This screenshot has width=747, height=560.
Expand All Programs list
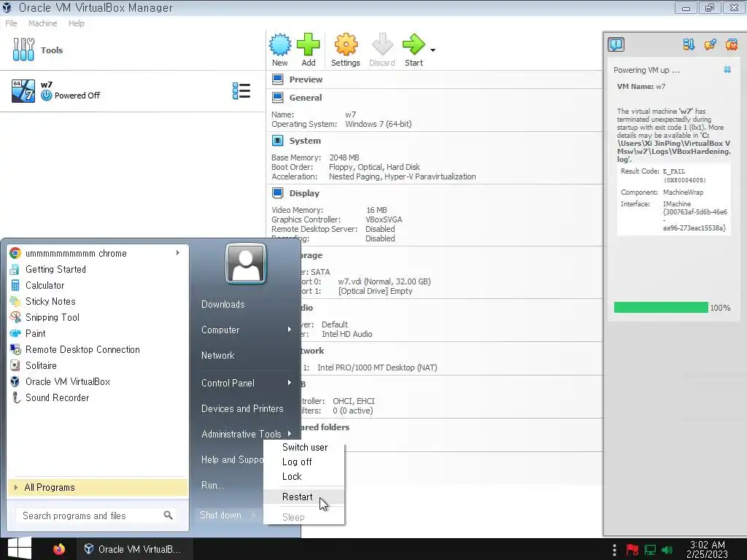(x=98, y=487)
